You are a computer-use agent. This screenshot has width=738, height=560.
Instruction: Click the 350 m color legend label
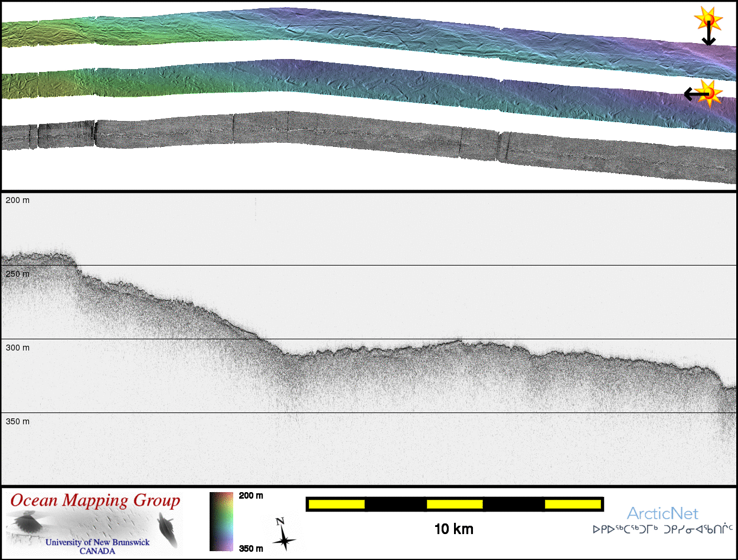coord(250,548)
